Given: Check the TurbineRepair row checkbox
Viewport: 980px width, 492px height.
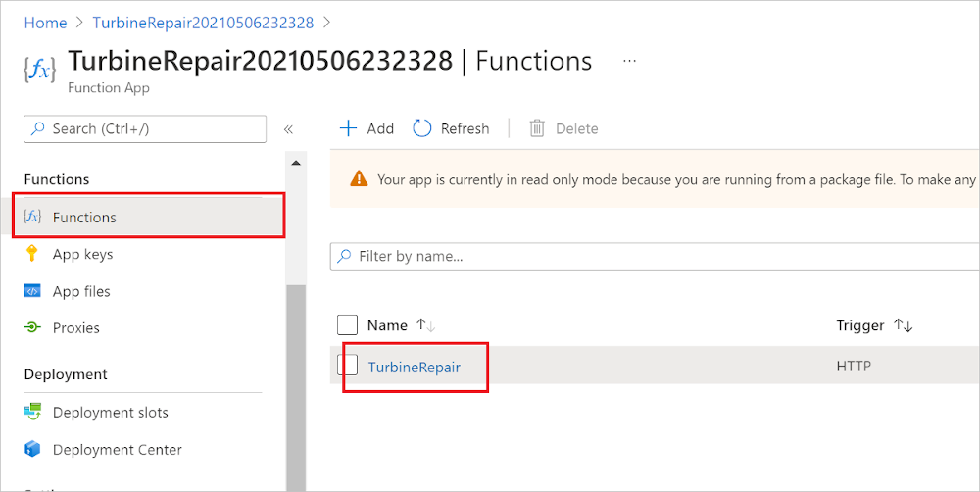Looking at the screenshot, I should point(348,366).
